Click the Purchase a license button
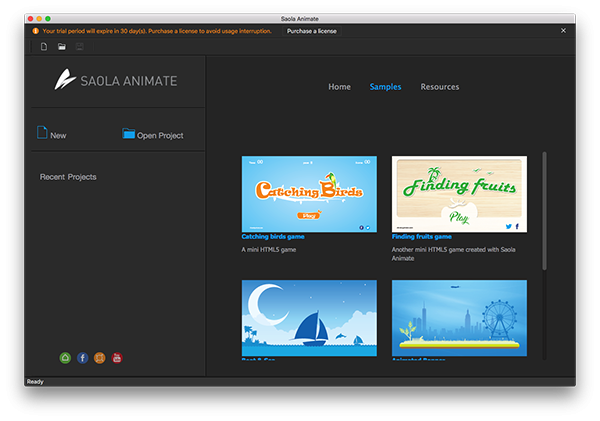The height and width of the screenshot is (421, 600). click(312, 31)
